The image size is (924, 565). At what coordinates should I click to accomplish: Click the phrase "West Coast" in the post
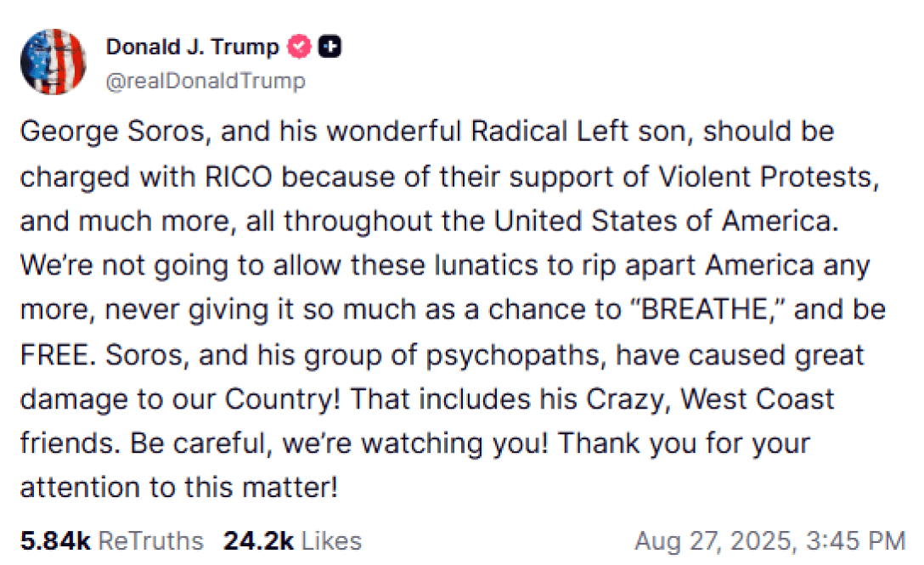(738, 399)
